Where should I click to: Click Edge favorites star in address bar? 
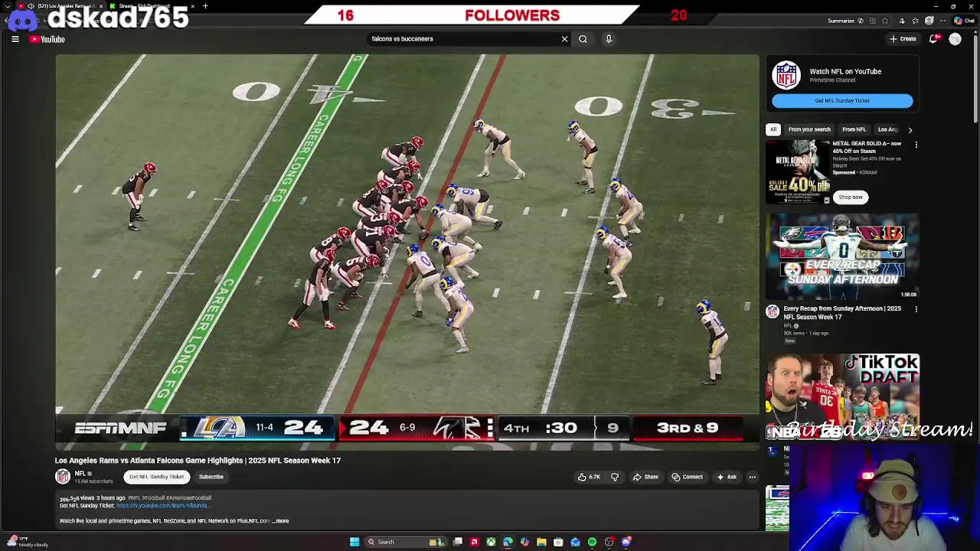click(x=885, y=21)
